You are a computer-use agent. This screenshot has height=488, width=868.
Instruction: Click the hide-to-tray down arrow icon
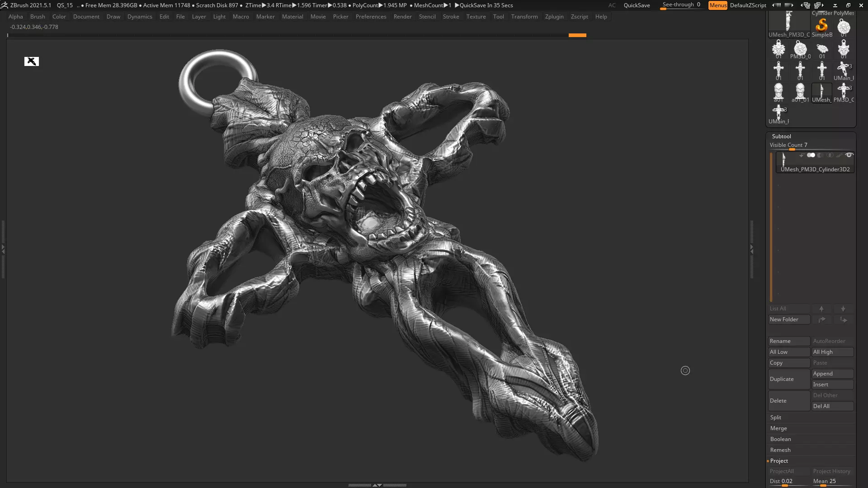(x=835, y=5)
